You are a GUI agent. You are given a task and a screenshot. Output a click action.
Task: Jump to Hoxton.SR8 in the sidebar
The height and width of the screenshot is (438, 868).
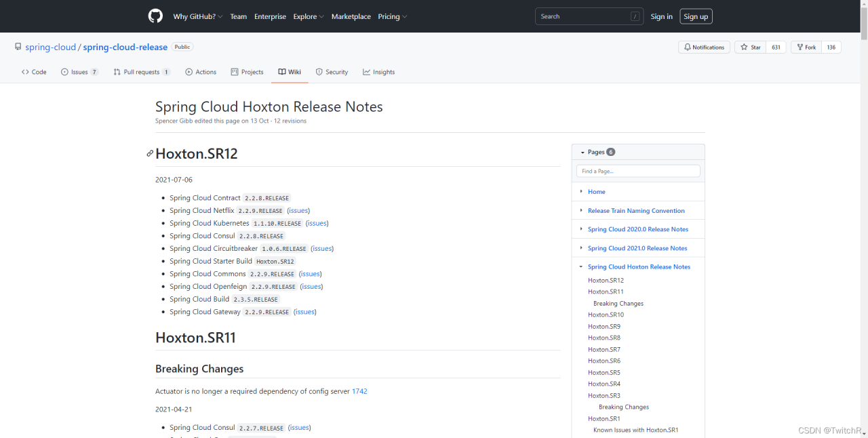coord(604,338)
